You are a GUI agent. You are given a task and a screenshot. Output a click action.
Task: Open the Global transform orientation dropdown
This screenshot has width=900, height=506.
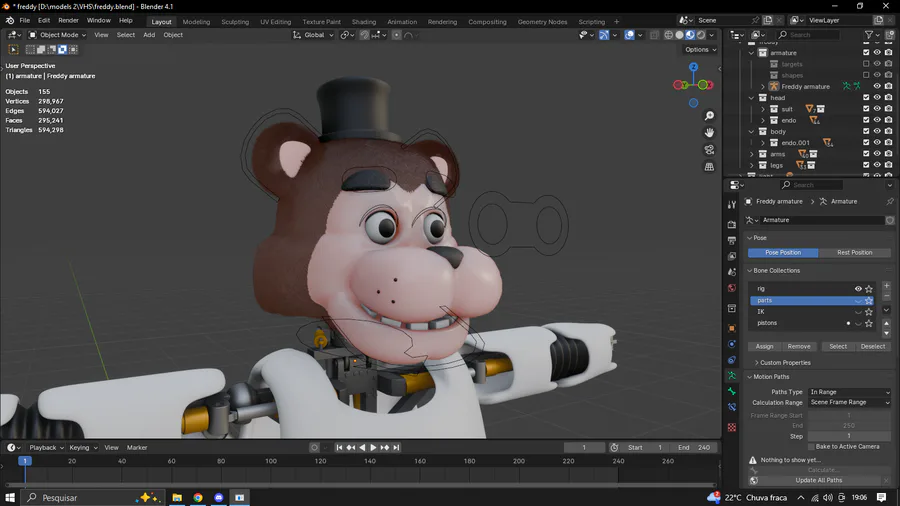click(x=313, y=35)
